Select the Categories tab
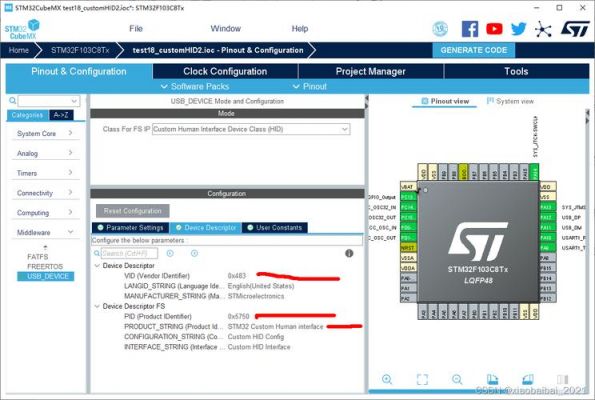Viewport: 595px width, 400px height. tap(27, 115)
